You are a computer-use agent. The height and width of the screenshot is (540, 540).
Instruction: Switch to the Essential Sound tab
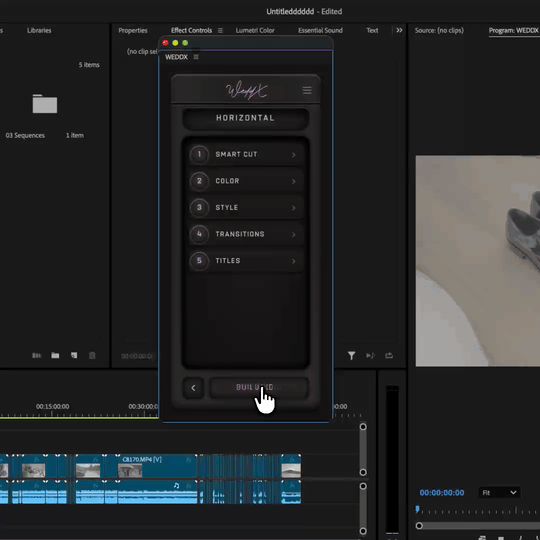[x=320, y=30]
